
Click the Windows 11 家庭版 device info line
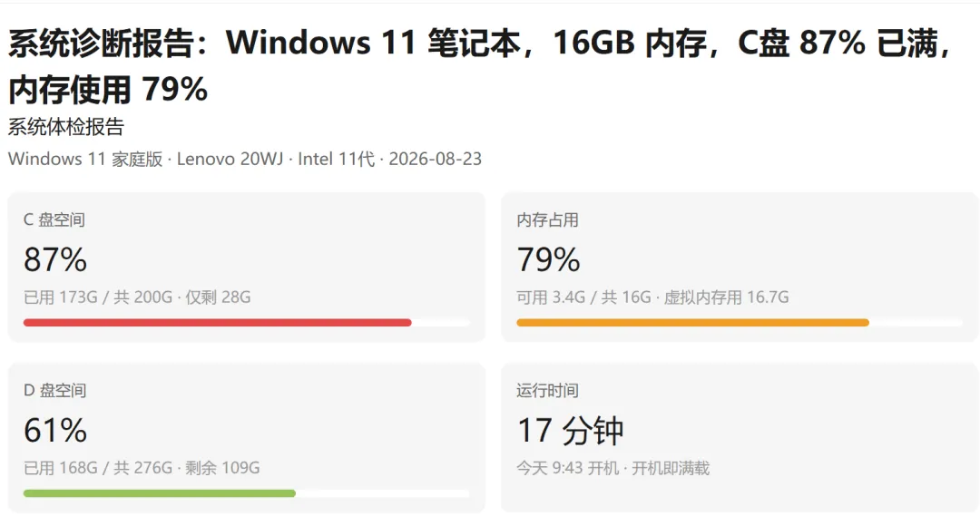coord(245,160)
